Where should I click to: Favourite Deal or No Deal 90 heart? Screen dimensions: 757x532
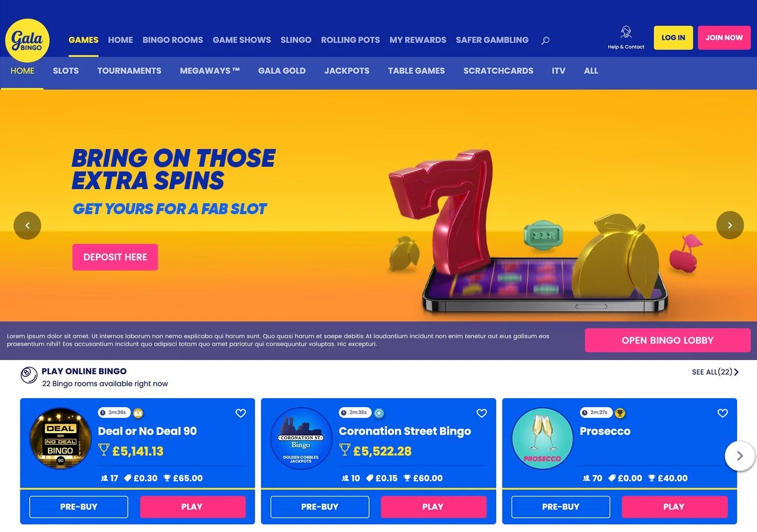240,413
